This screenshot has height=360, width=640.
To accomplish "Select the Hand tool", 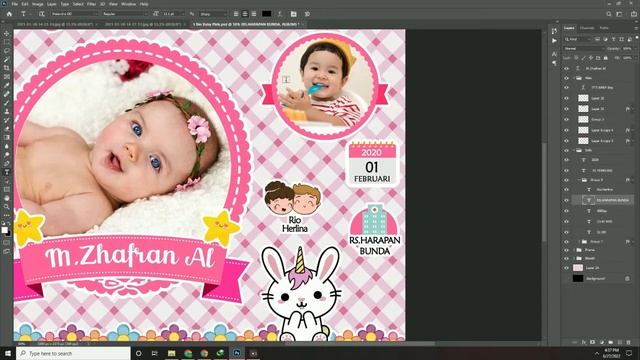I will pyautogui.click(x=7, y=198).
